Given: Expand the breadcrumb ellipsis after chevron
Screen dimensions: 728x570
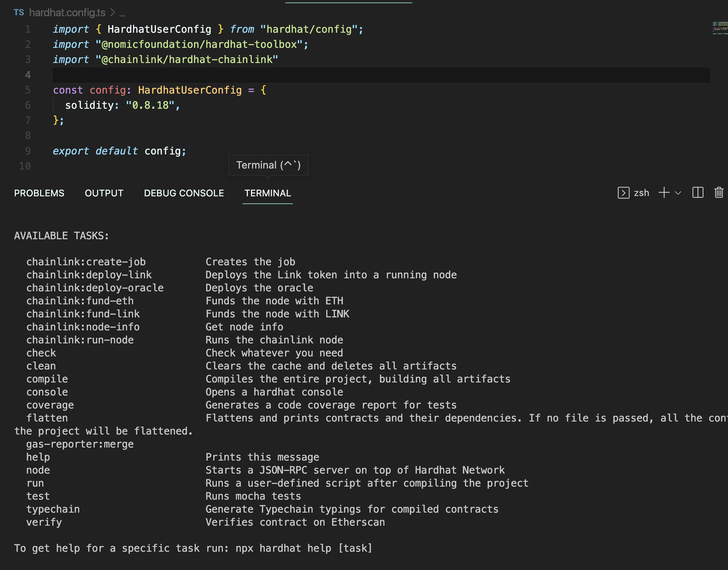Looking at the screenshot, I should [x=123, y=13].
